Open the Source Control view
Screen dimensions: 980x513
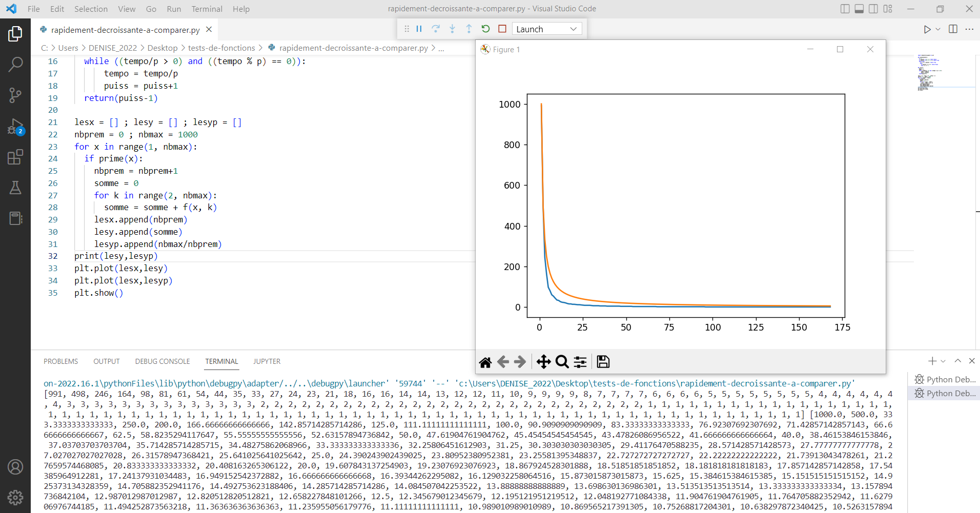(x=15, y=95)
